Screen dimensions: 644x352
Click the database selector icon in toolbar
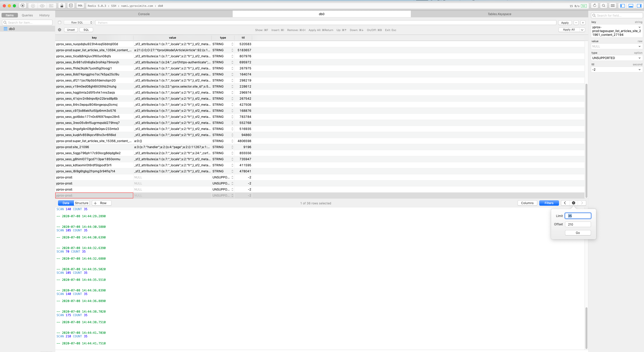point(71,6)
